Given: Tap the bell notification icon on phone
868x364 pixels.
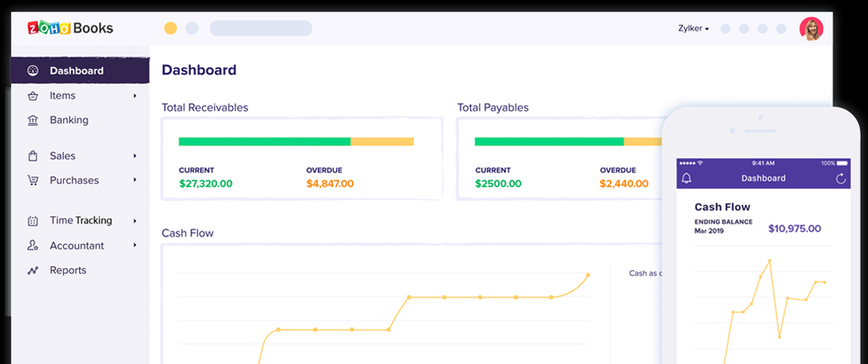Looking at the screenshot, I should pyautogui.click(x=687, y=178).
